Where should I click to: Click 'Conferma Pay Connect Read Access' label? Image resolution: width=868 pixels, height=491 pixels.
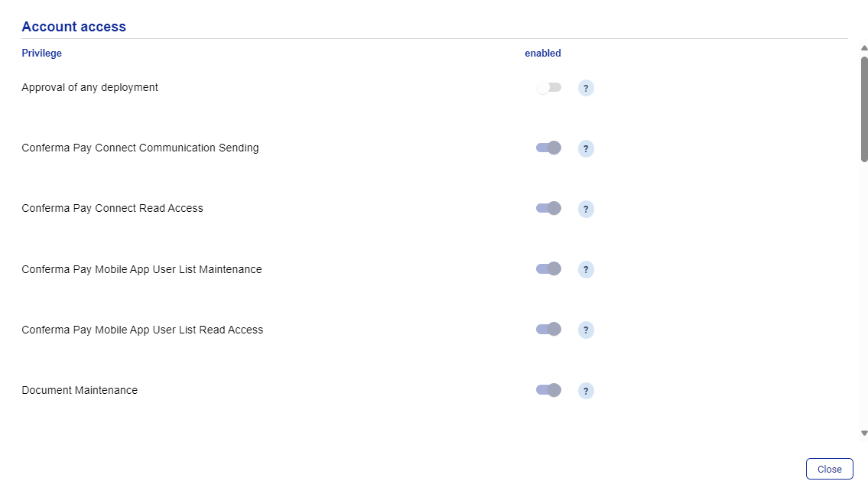(112, 208)
